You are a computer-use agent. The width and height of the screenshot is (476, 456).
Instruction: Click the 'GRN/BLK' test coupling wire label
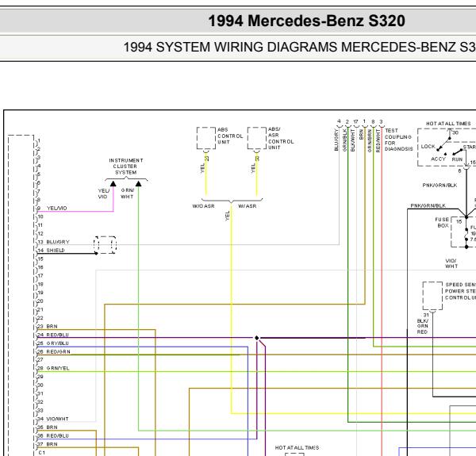[x=344, y=140]
